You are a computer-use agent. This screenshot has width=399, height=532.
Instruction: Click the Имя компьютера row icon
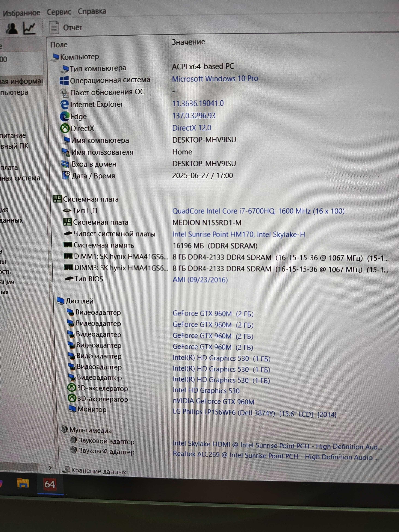click(66, 140)
